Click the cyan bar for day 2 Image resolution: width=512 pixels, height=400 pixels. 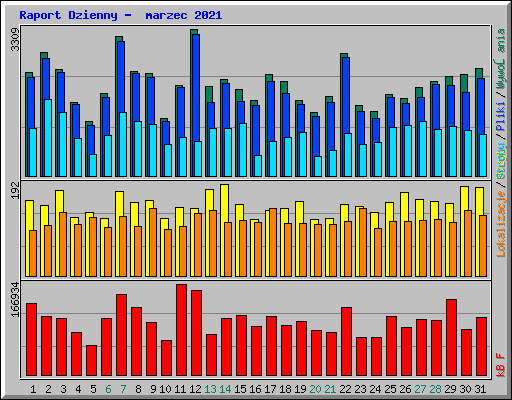coord(48,138)
